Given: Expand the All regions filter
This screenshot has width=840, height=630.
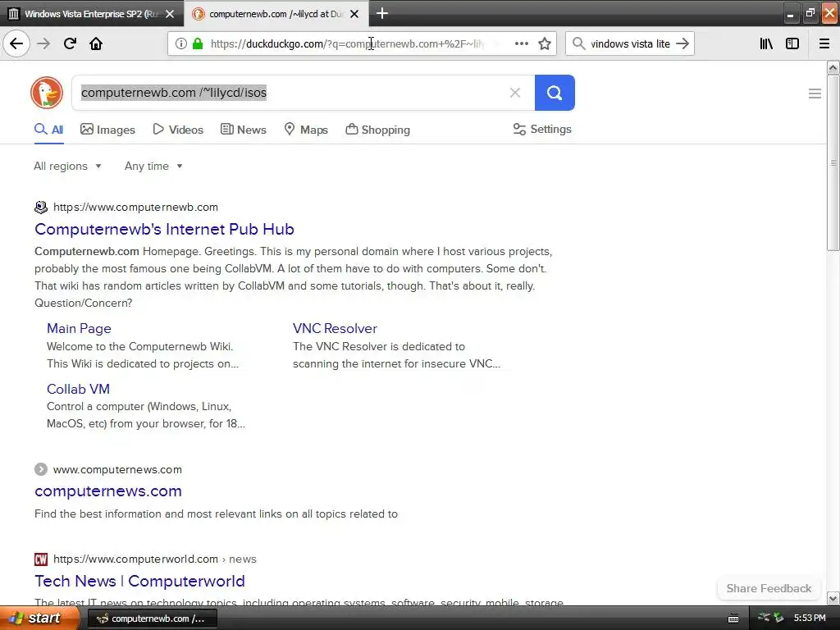Looking at the screenshot, I should pos(67,166).
